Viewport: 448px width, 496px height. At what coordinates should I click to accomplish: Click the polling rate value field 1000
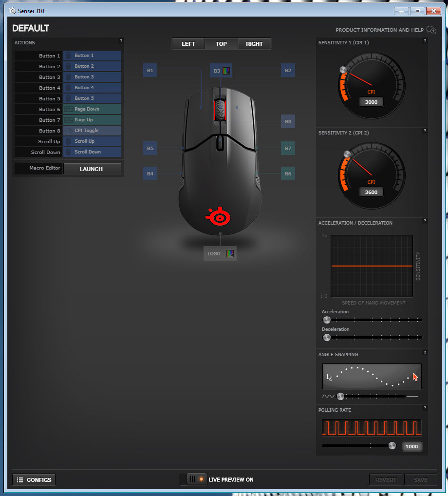coord(411,446)
